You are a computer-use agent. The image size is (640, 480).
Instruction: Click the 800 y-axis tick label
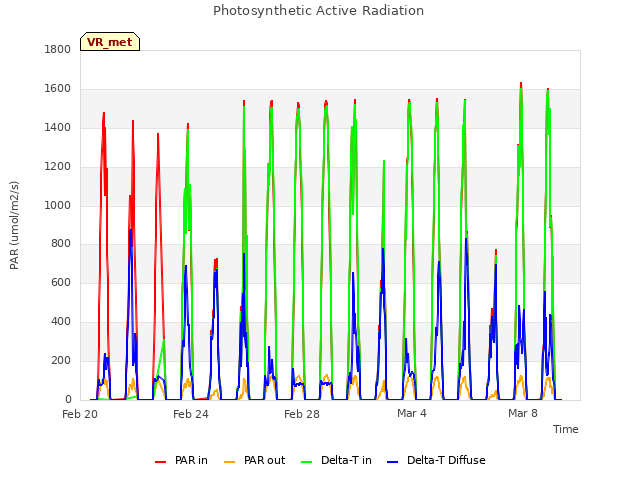coord(61,244)
